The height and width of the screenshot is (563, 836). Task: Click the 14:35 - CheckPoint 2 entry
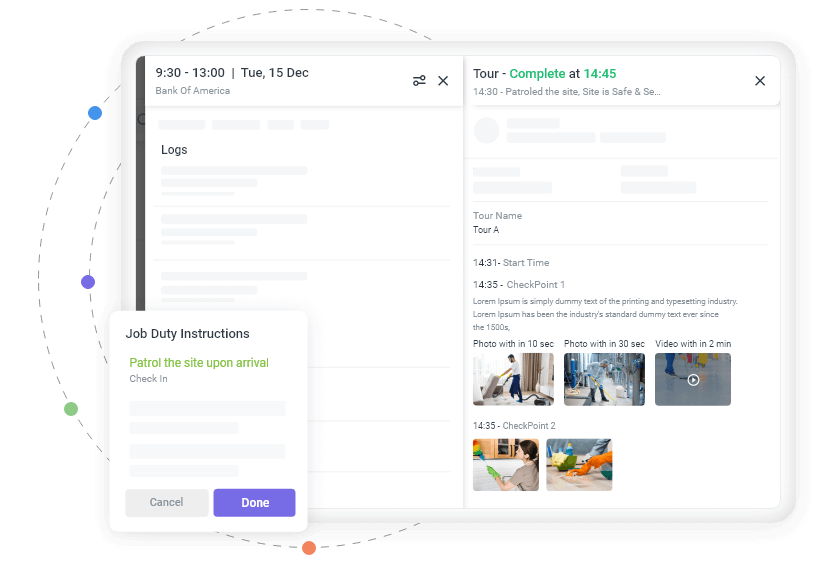pyautogui.click(x=514, y=425)
